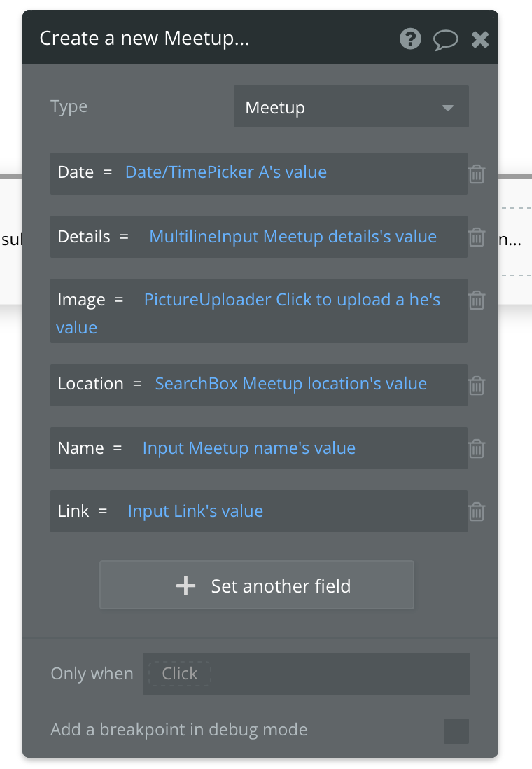This screenshot has height=769, width=532.
Task: Delete the Date field row
Action: click(x=477, y=174)
